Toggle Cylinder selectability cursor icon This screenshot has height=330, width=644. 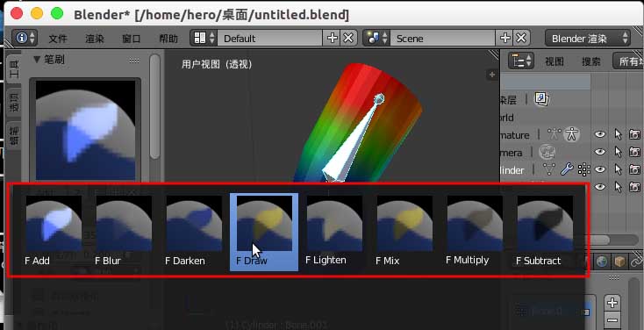coord(618,169)
